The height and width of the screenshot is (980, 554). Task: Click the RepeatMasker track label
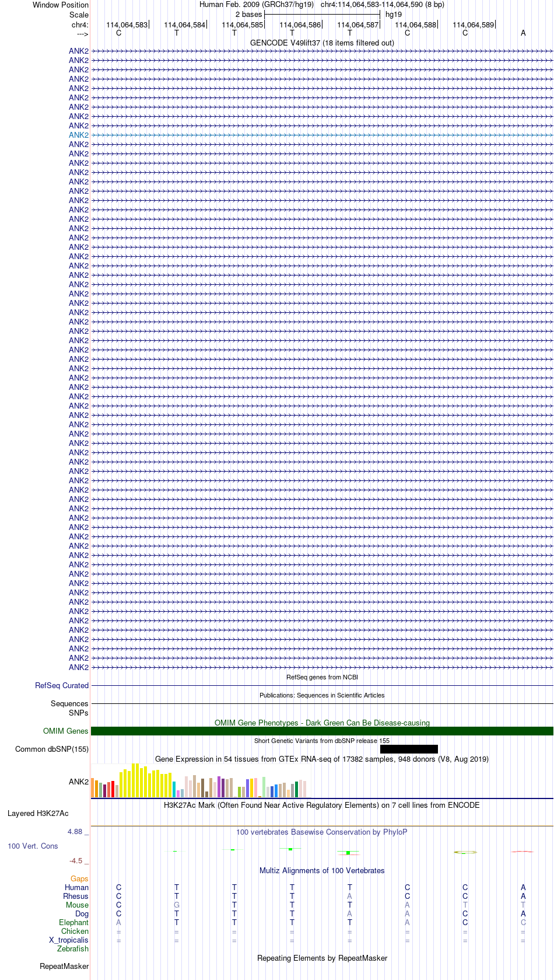click(64, 967)
